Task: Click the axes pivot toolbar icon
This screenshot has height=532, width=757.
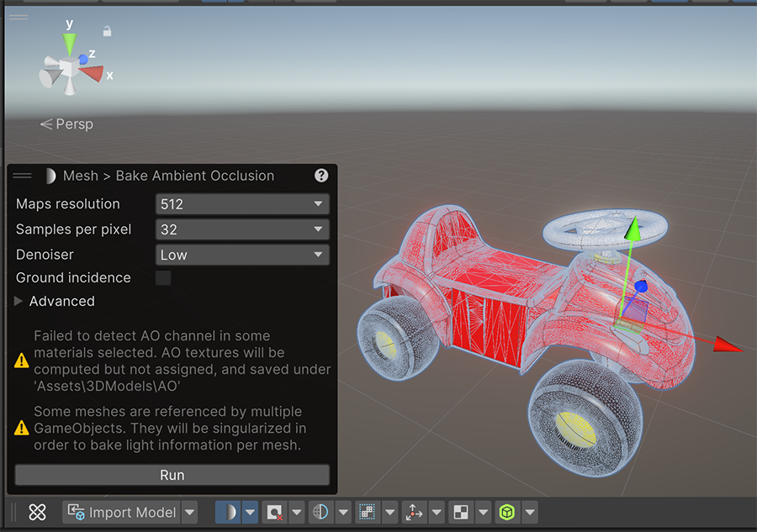Action: [x=413, y=512]
